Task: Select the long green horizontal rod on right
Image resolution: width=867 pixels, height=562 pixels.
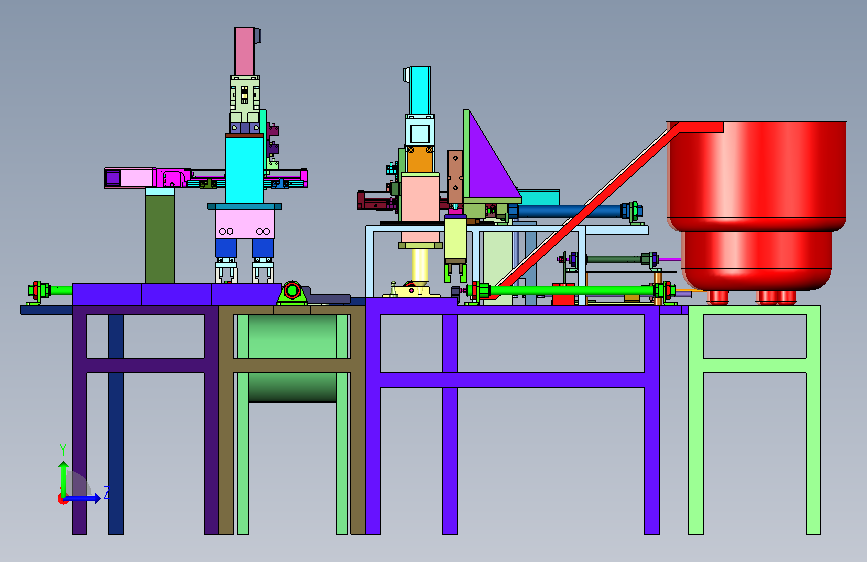Action: [572, 290]
